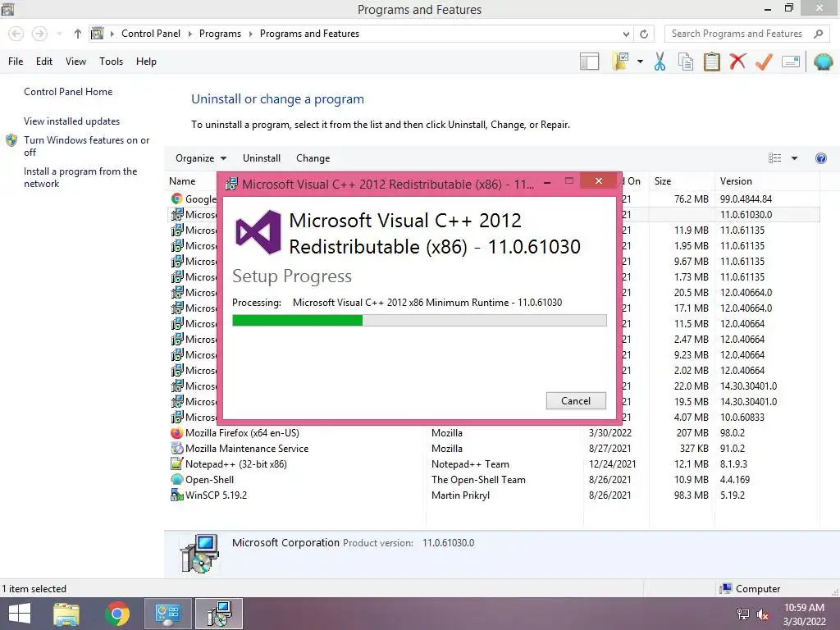Open the View menu
This screenshot has width=840, height=630.
pyautogui.click(x=75, y=62)
